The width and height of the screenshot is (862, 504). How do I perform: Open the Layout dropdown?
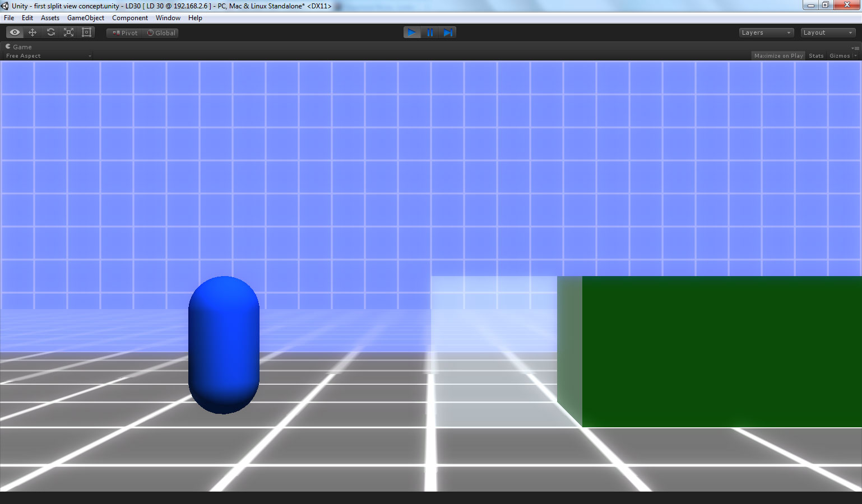click(828, 32)
